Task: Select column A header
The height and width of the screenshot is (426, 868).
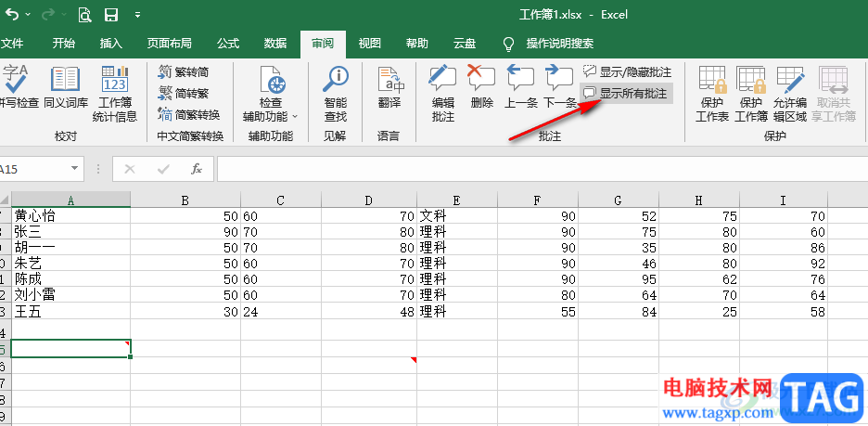Action: click(x=70, y=200)
